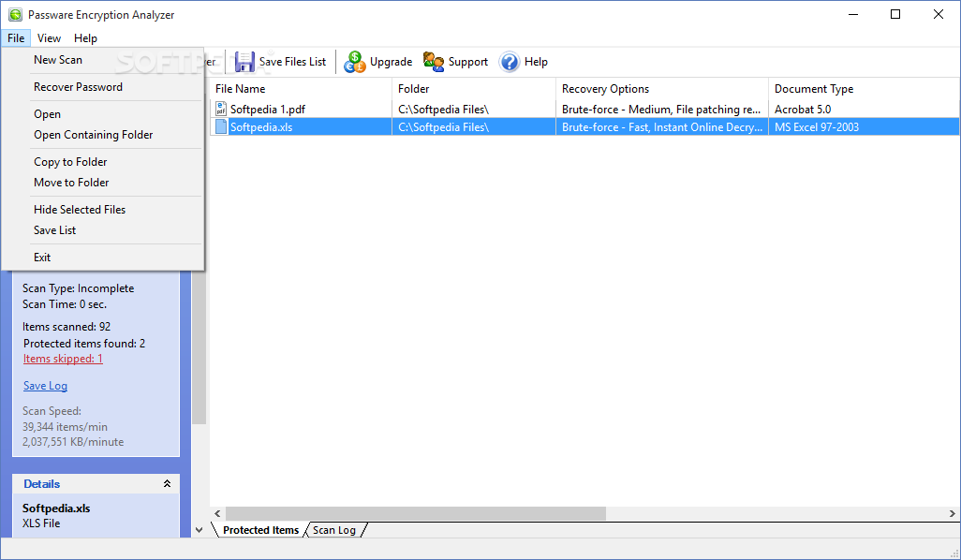Click the sidebar scroll down arrow
961x560 pixels.
(200, 530)
